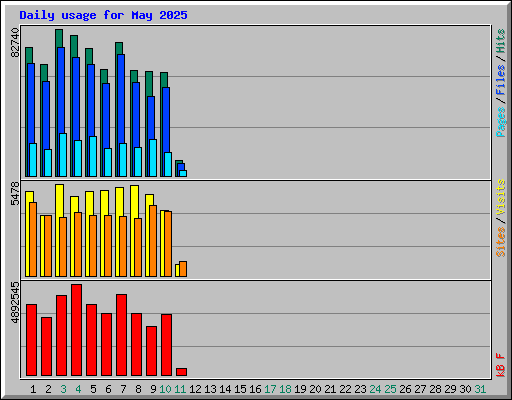Select the red kilobytes bar for day 7
The height and width of the screenshot is (400, 512).
121,335
